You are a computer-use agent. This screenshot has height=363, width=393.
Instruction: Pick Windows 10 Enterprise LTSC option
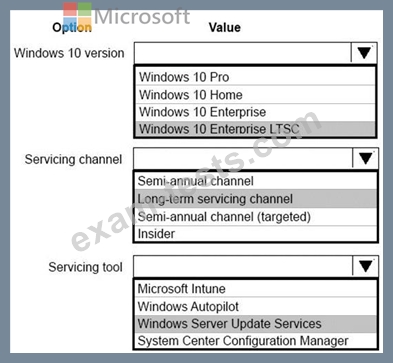(255, 129)
